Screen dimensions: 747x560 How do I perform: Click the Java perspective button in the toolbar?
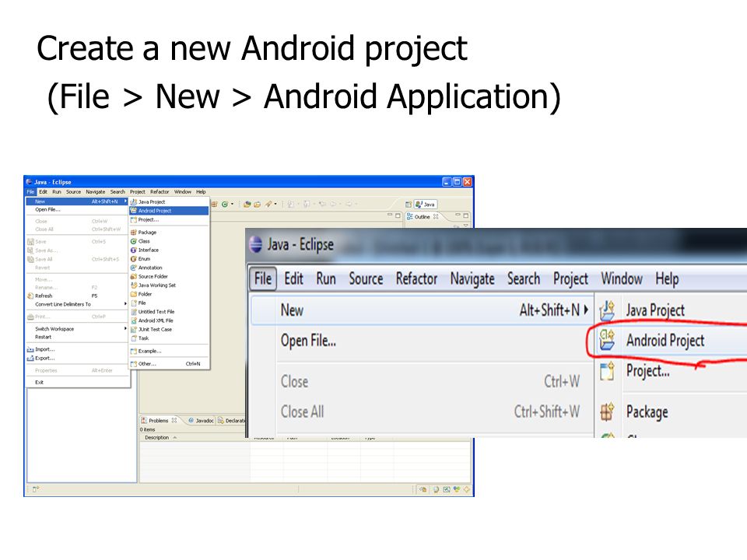426,205
